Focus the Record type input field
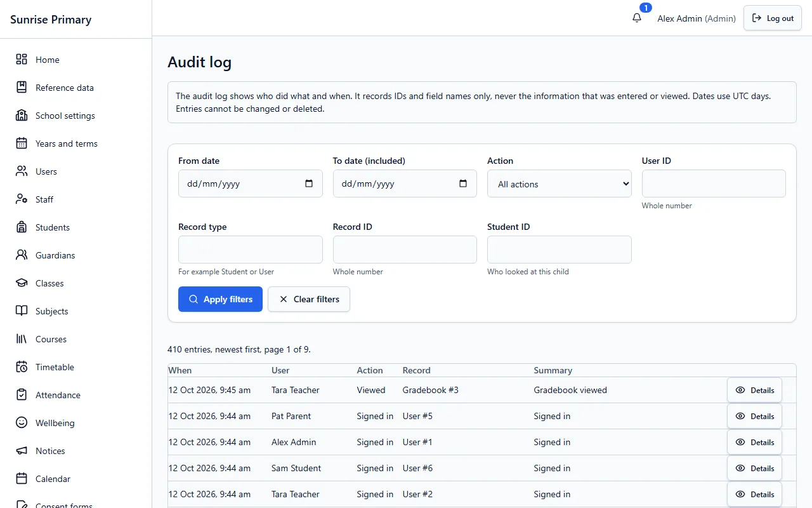The height and width of the screenshot is (508, 812). pos(250,250)
